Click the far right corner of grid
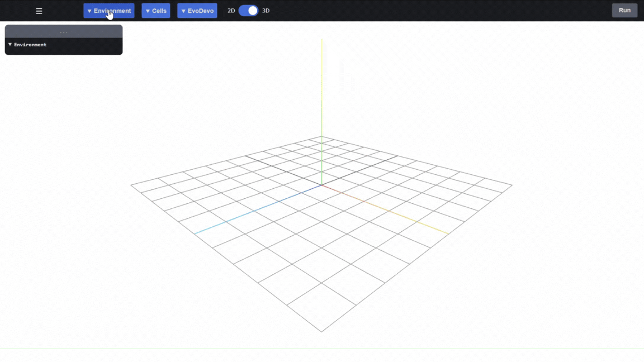Screen dimensions: 644x362 click(x=512, y=185)
